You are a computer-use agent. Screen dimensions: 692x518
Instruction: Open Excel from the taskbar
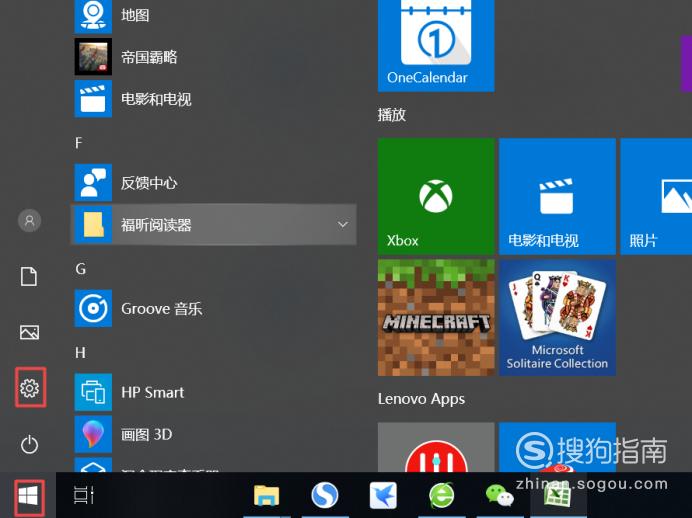point(558,495)
